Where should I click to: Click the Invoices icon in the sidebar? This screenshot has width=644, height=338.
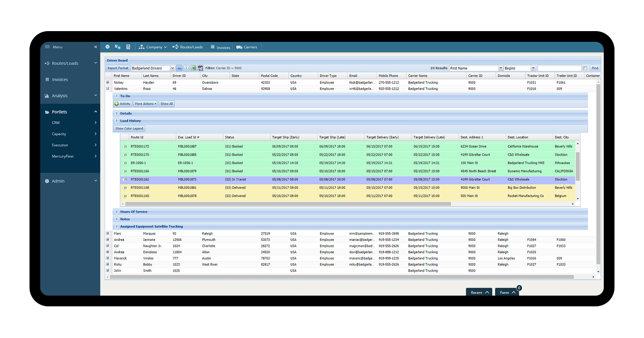pyautogui.click(x=47, y=79)
